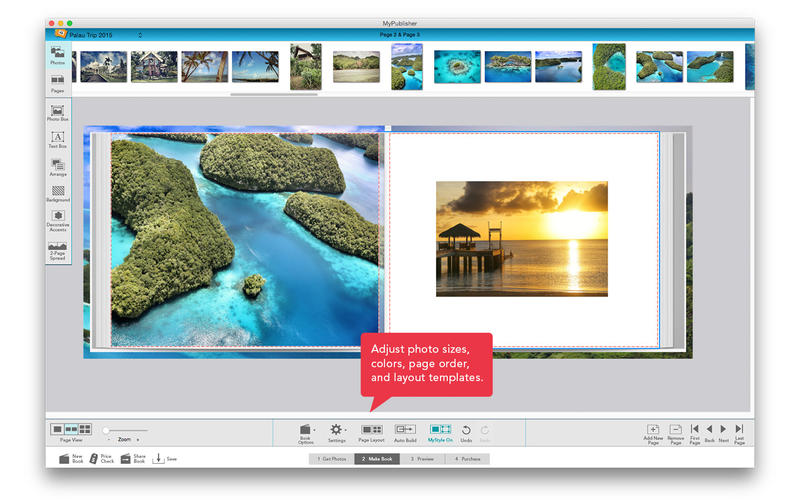The width and height of the screenshot is (800, 500).
Task: Click the Undo arrow icon
Action: 466,429
